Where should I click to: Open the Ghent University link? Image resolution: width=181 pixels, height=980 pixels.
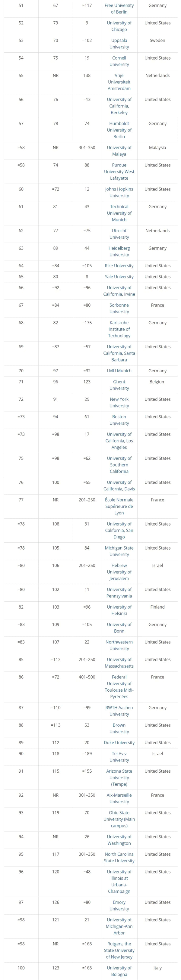[119, 385]
